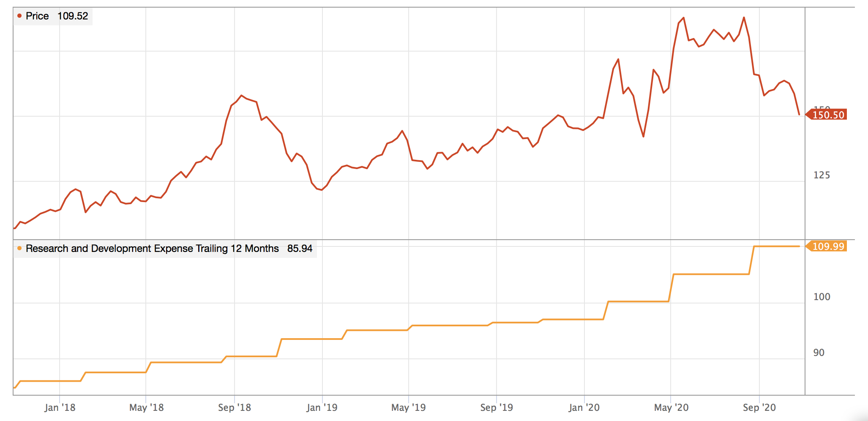Click the Jan '19 date axis label
The width and height of the screenshot is (868, 421).
pos(322,407)
